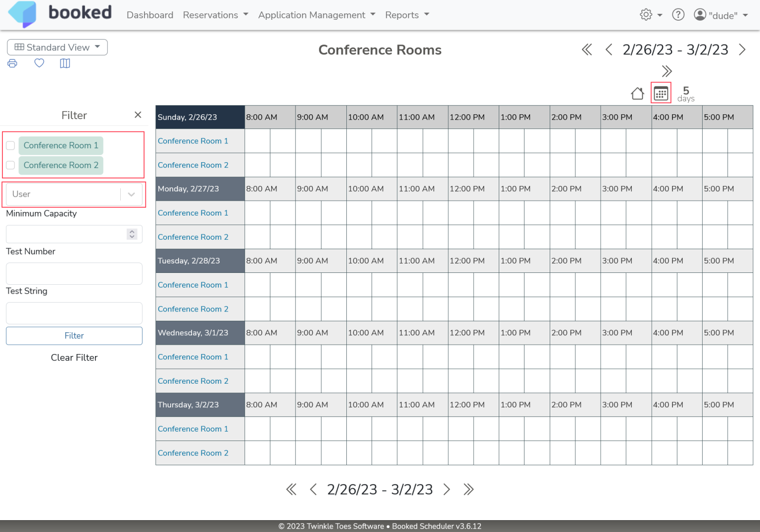
Task: Open the Application Management menu
Action: (x=317, y=15)
